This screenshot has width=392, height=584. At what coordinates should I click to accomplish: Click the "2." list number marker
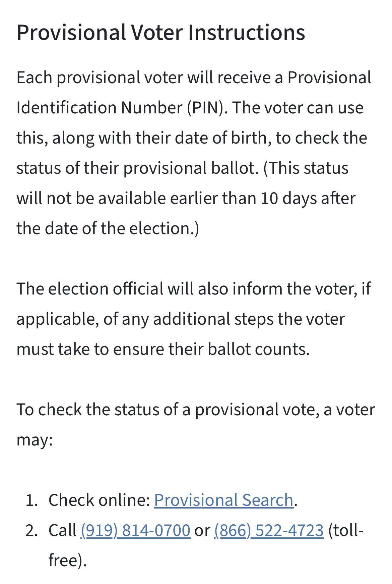tap(31, 531)
